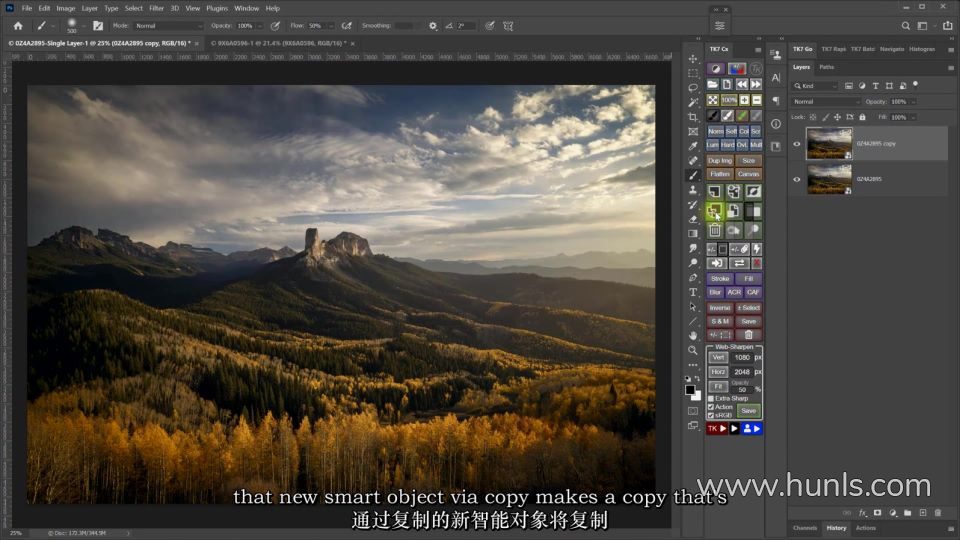Click the TK7 Dup Img button
960x540 pixels.
720,160
